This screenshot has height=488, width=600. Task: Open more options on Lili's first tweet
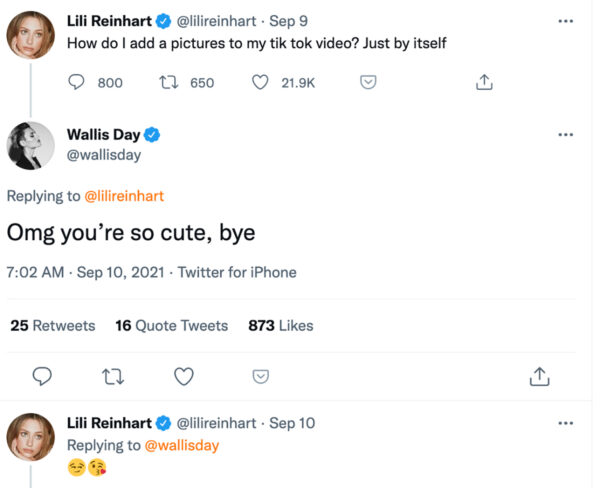[566, 20]
